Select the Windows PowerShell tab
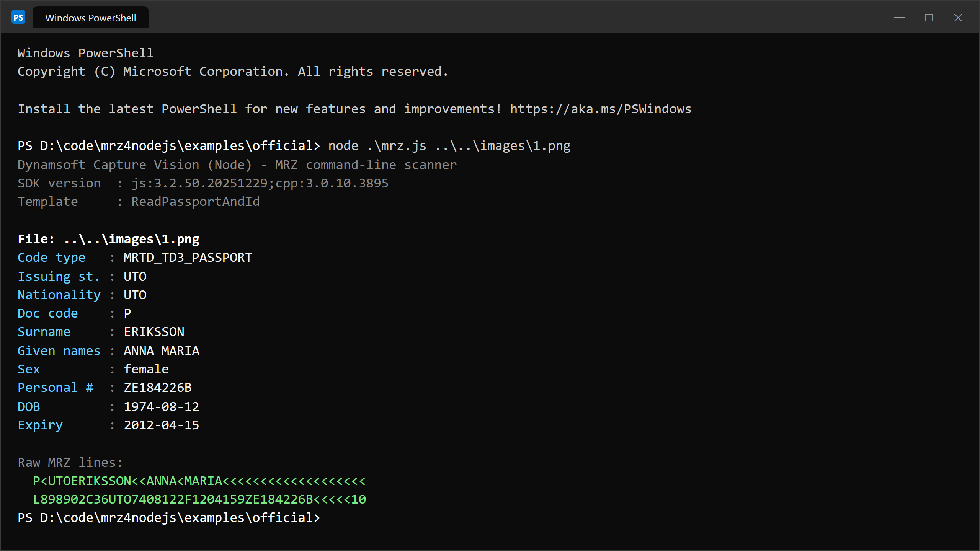Viewport: 980px width, 551px height. click(91, 18)
